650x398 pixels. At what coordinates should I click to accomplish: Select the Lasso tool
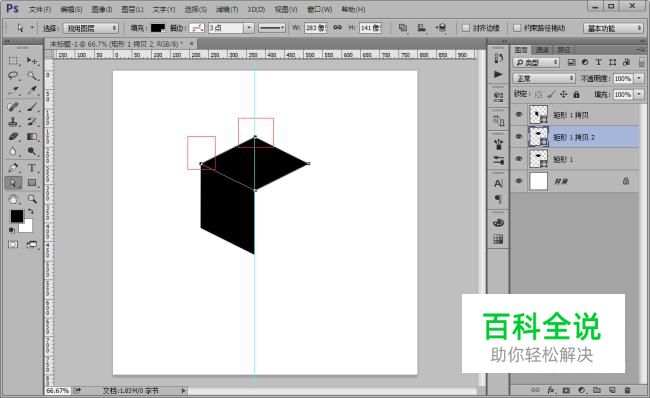[x=13, y=76]
